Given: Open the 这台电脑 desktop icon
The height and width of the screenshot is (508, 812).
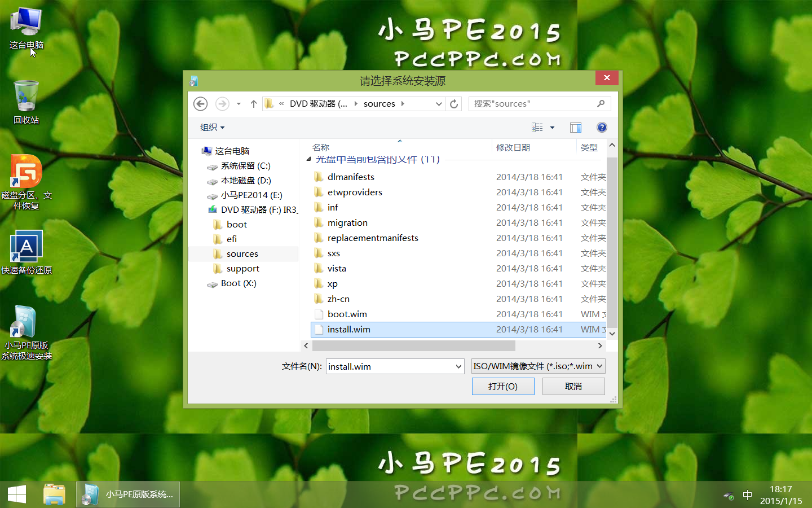Looking at the screenshot, I should 26,27.
